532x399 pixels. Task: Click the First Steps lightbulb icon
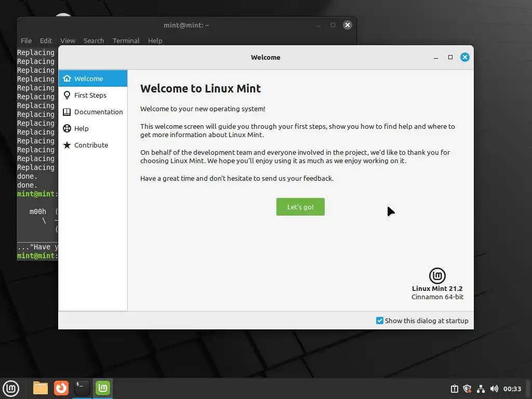[x=67, y=96]
